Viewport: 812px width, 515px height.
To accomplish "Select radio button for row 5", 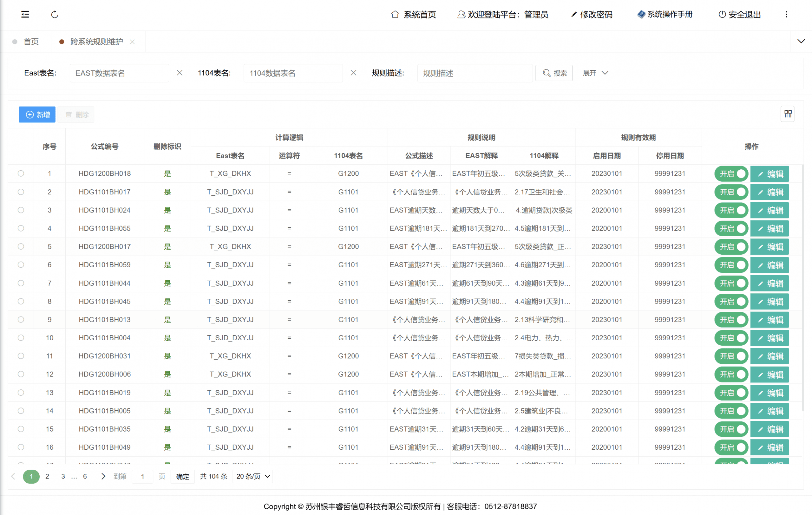I will pyautogui.click(x=21, y=247).
